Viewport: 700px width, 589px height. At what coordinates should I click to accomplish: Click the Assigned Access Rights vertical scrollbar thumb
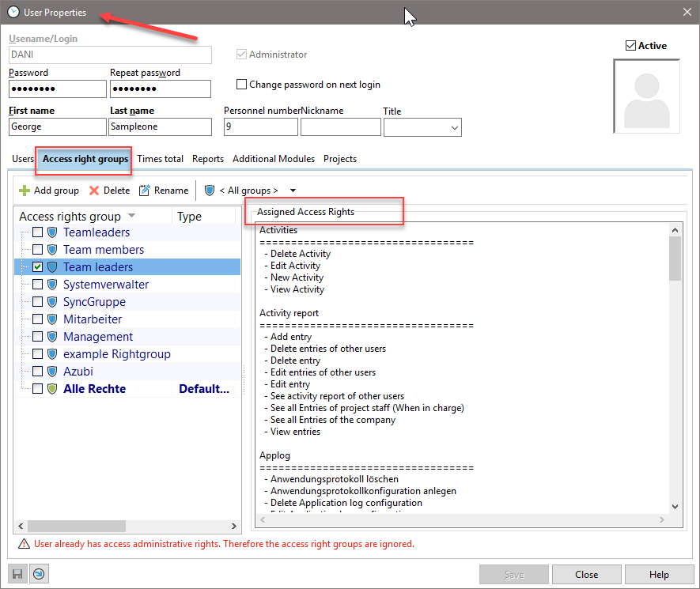click(x=675, y=259)
